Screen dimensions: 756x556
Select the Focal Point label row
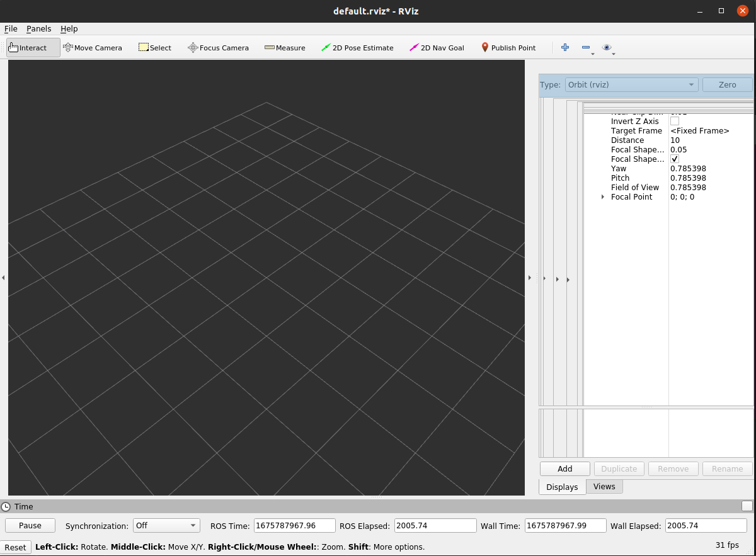(x=632, y=197)
